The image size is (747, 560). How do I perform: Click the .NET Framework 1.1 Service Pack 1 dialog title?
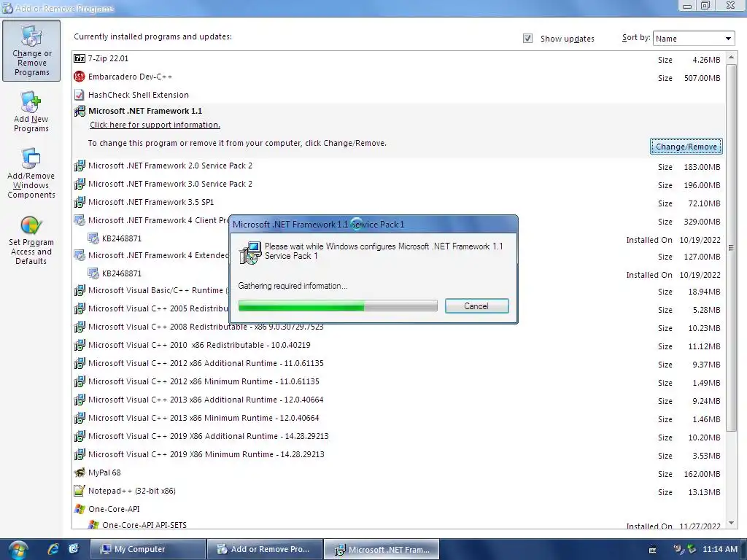(318, 225)
